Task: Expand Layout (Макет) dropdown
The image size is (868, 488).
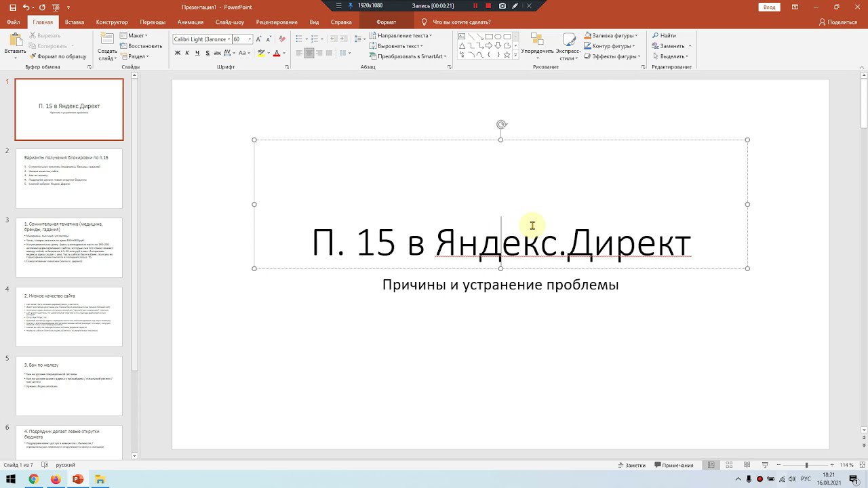Action: coord(134,35)
